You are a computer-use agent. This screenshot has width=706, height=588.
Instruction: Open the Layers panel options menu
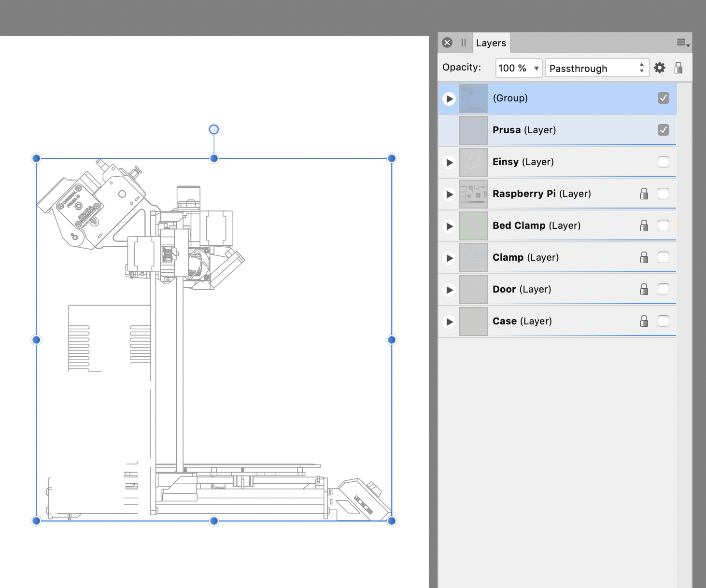tap(682, 43)
